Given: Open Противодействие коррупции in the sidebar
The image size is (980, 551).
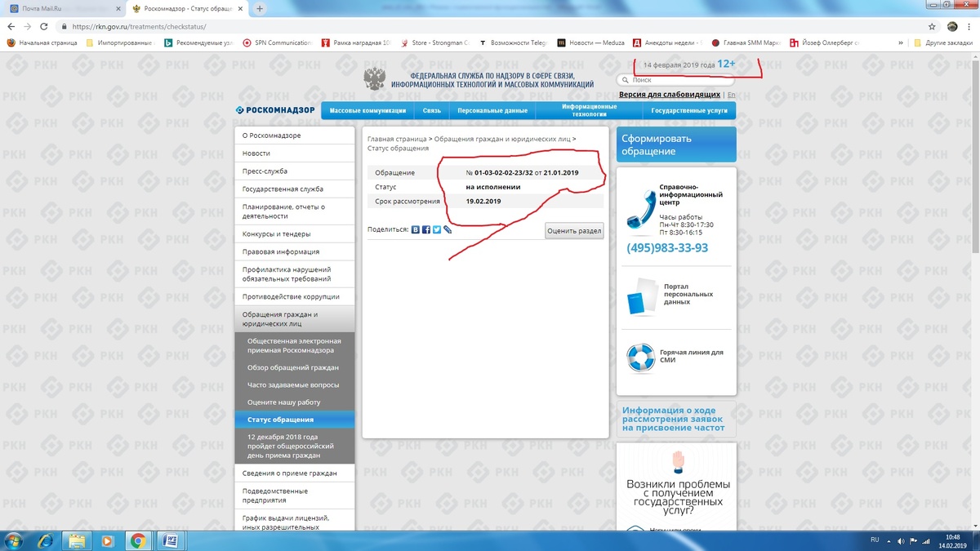Looking at the screenshot, I should pyautogui.click(x=294, y=296).
